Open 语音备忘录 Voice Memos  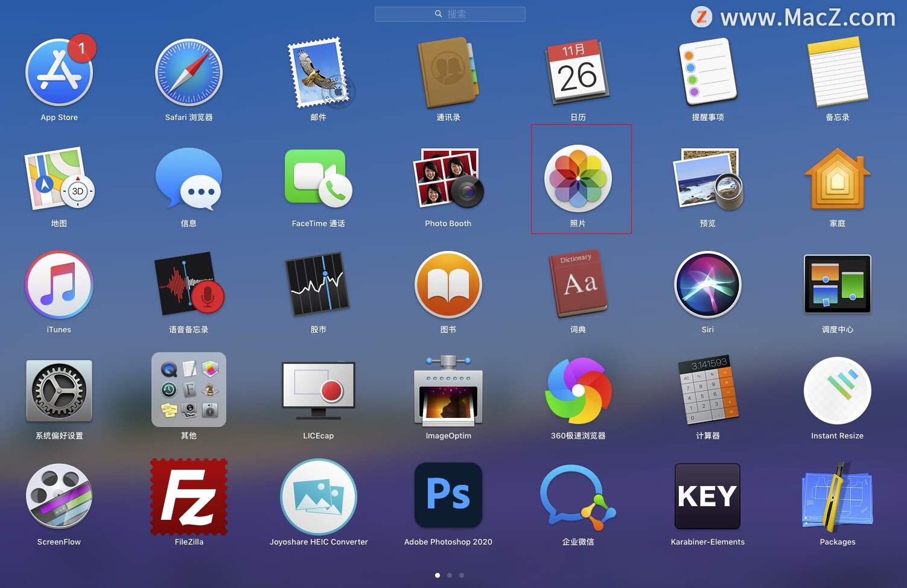click(x=189, y=284)
